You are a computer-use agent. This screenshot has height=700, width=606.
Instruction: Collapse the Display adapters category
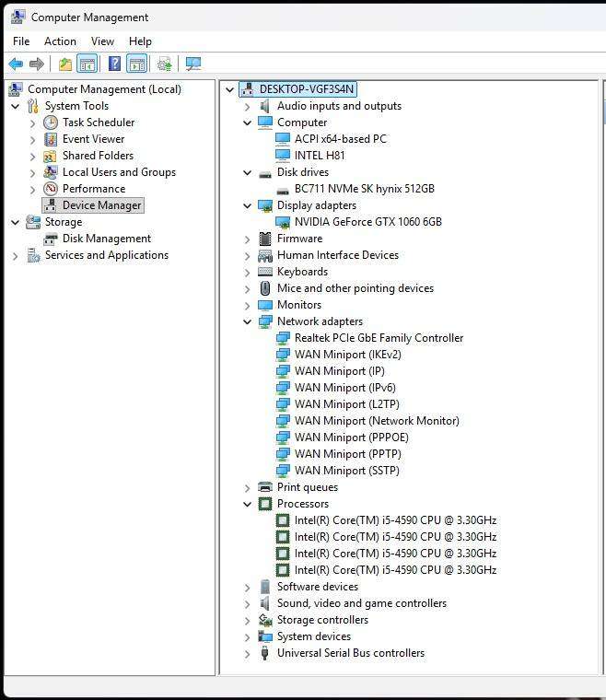pos(247,205)
